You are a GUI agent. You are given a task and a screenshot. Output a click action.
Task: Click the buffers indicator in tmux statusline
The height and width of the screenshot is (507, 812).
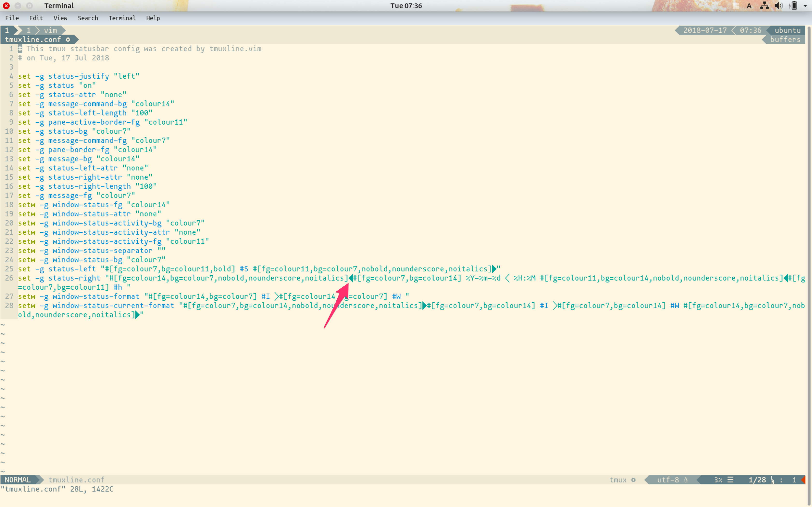pyautogui.click(x=785, y=39)
